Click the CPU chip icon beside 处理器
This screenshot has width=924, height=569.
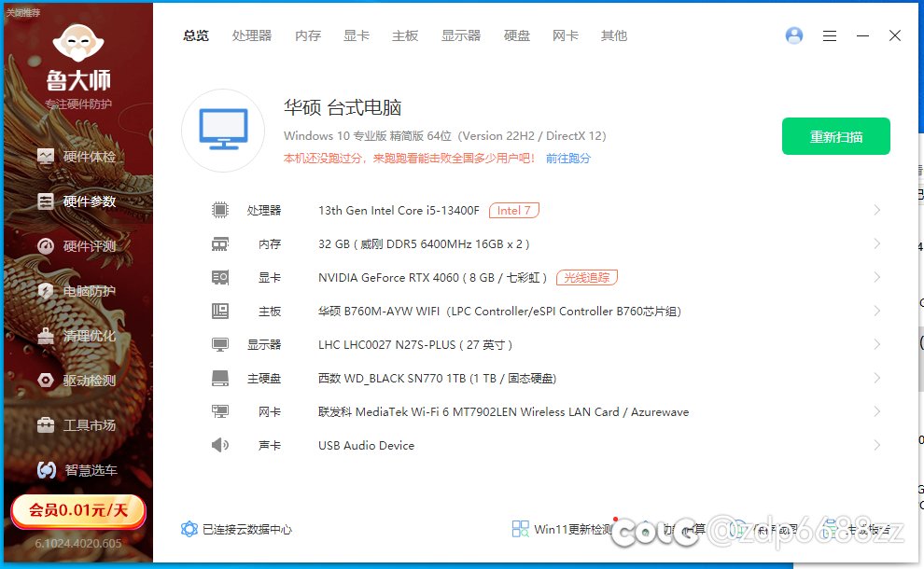coord(220,210)
